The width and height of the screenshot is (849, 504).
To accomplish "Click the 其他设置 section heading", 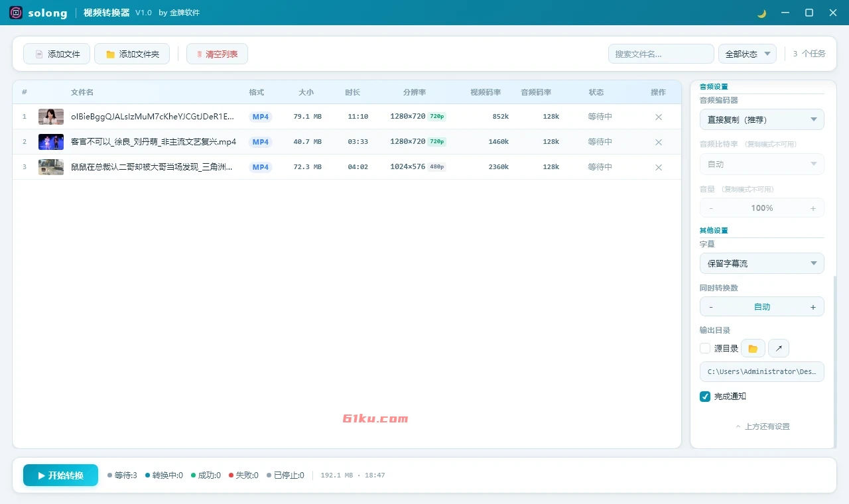I will coord(714,231).
